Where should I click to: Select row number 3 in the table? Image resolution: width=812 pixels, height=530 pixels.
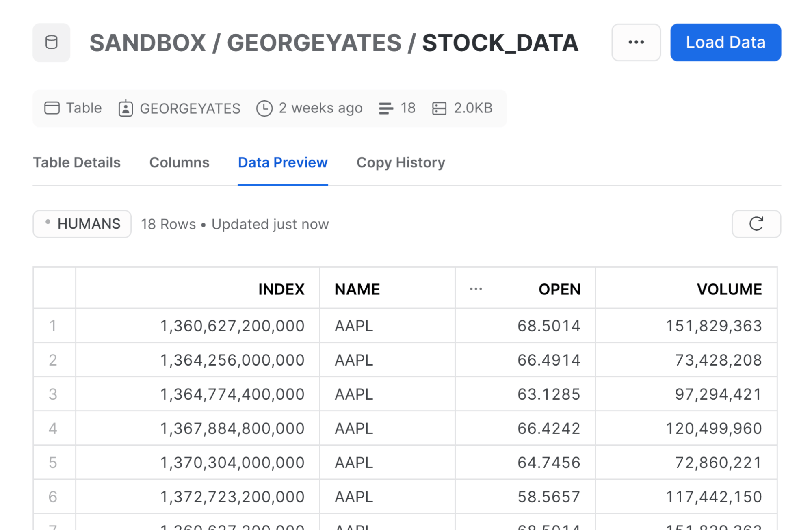pyautogui.click(x=53, y=394)
